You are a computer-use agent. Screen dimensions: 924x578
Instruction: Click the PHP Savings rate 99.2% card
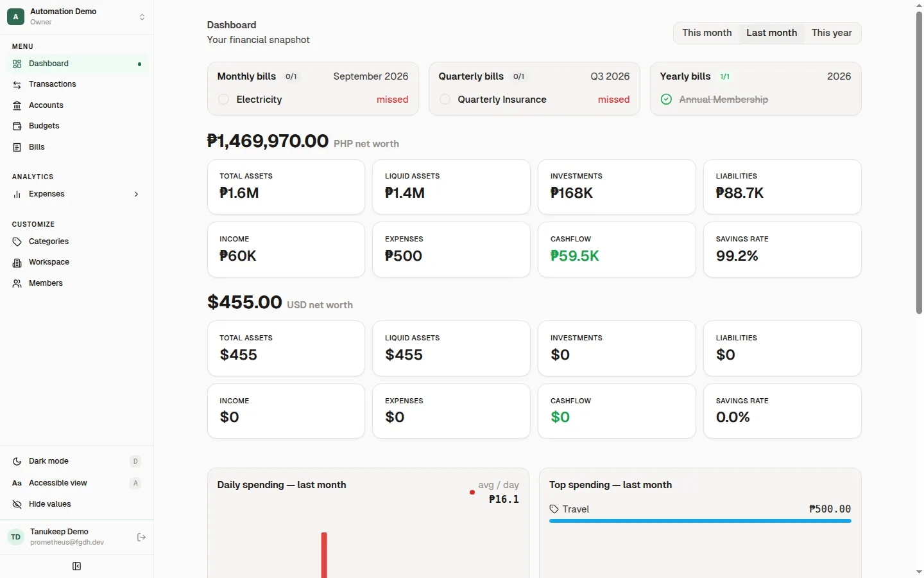[x=782, y=250]
